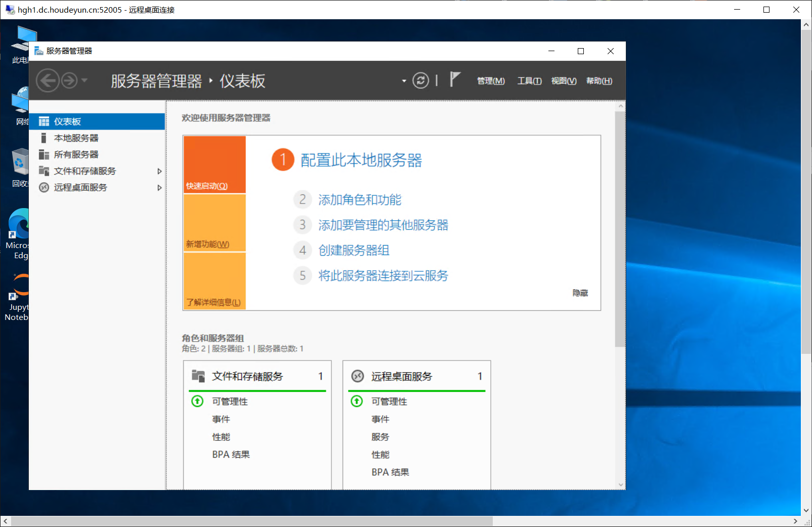Click the folder icon on 文件和存储服务 tile
Viewport: 812px width, 527px height.
[198, 376]
